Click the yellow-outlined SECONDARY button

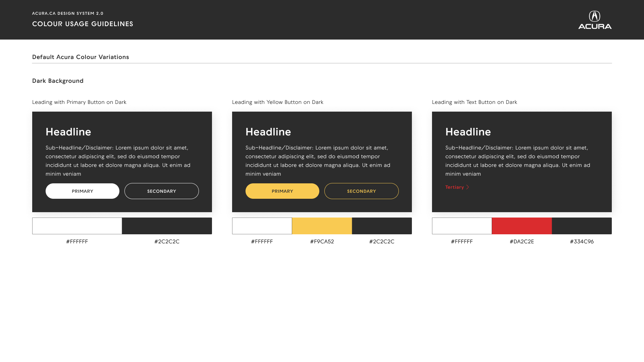(362, 191)
